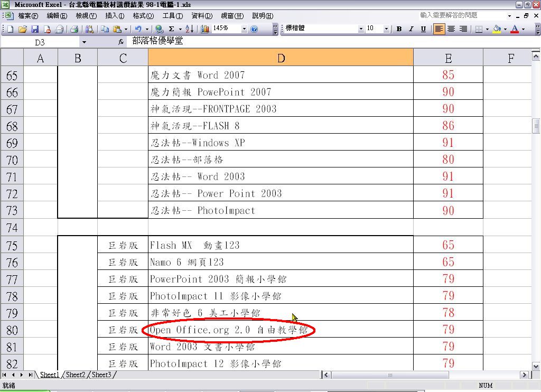The image size is (541, 392).
Task: Open the 說明 (Help) menu
Action: tap(263, 16)
